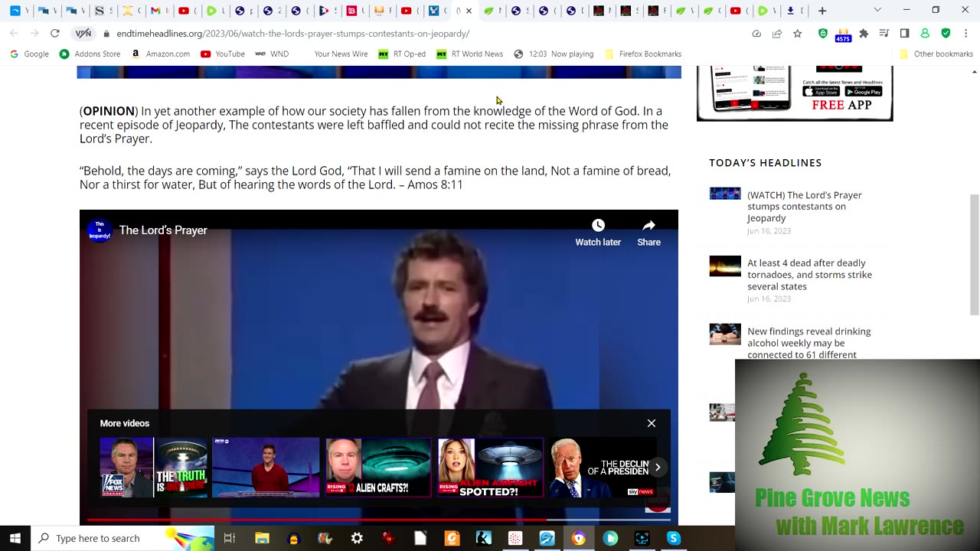Open media control playlist icon
Viewport: 980px width, 551px height.
[x=884, y=34]
